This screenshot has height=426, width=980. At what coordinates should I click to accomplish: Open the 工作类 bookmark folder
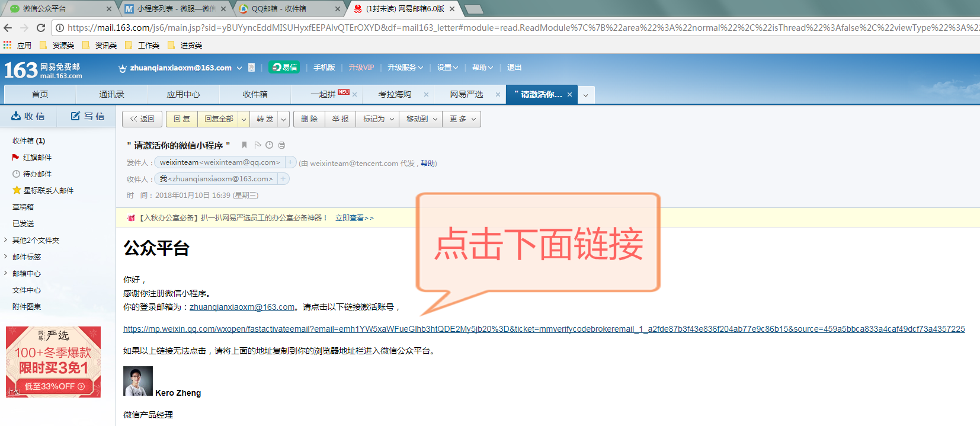coord(142,45)
